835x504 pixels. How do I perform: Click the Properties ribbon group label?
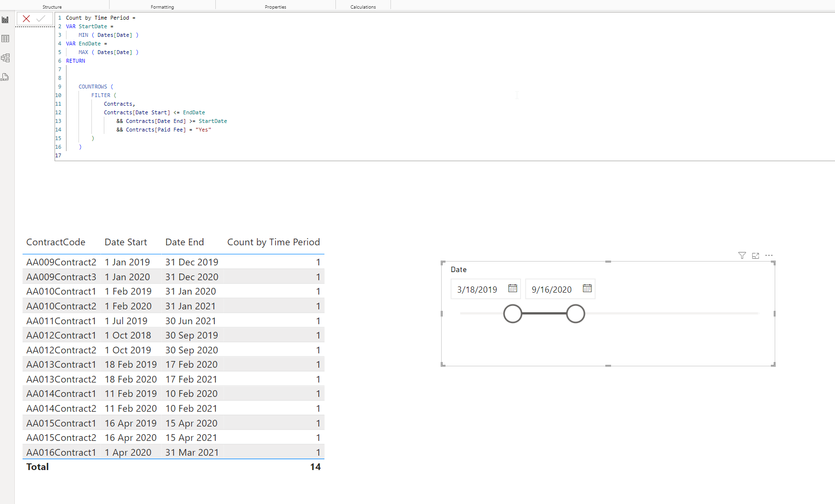tap(276, 7)
